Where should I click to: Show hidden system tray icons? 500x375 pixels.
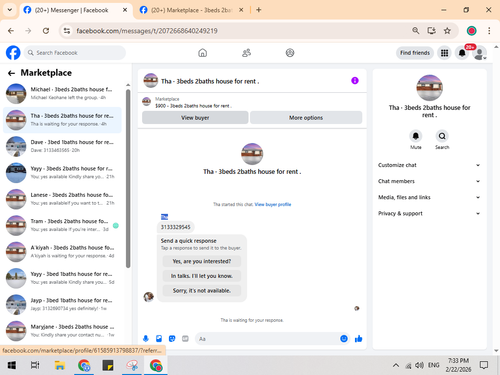click(396, 365)
